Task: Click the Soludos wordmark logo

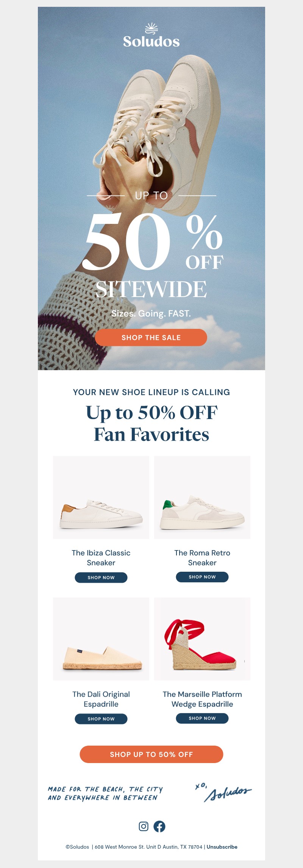Action: [x=151, y=42]
